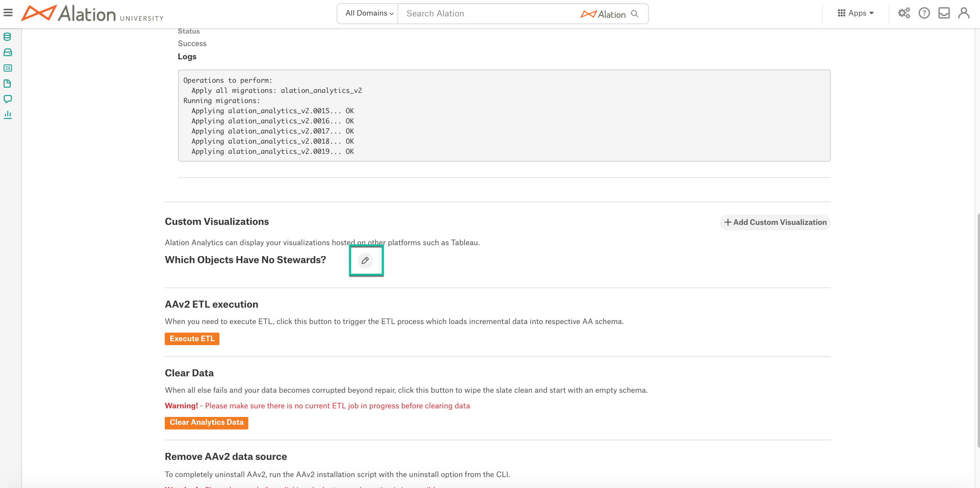Screen dimensions: 980x488
Task: Click the 'Logs' label
Action: coord(187,56)
